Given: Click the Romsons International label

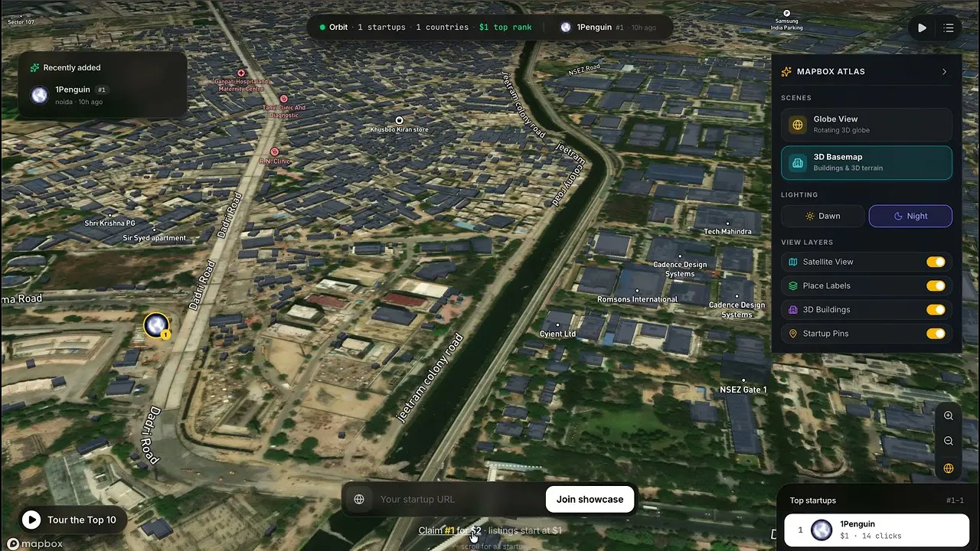Looking at the screenshot, I should click(637, 299).
